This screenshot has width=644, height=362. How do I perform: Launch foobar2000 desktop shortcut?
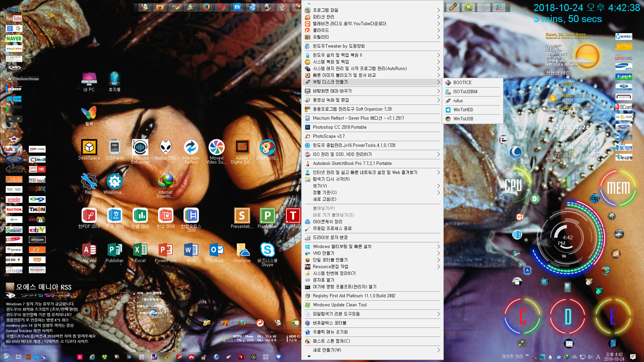tap(165, 150)
